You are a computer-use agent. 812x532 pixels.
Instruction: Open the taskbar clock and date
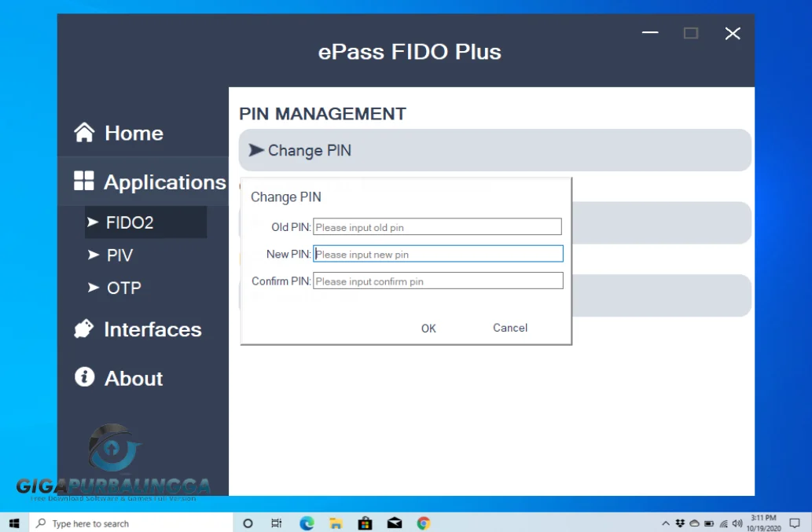[764, 523]
